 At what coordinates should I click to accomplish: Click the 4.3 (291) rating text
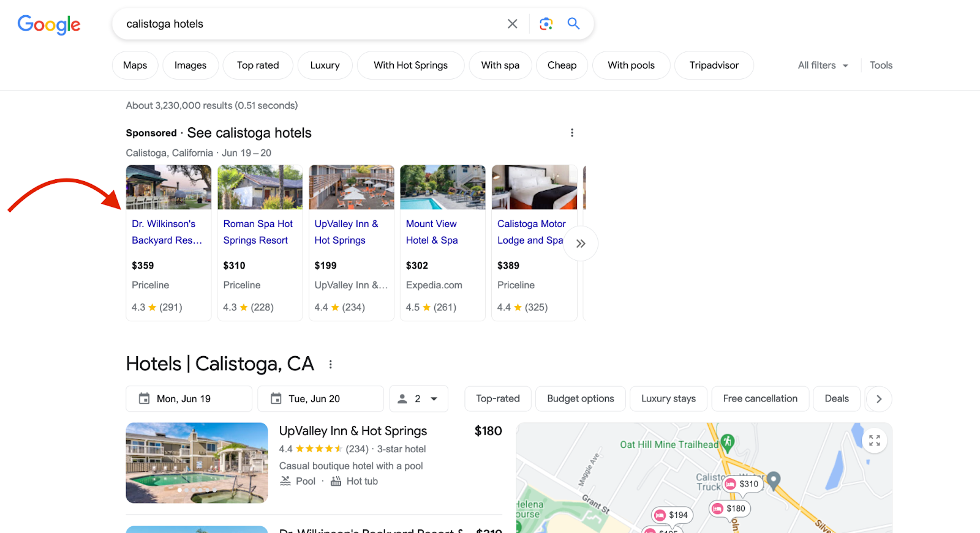(x=157, y=307)
